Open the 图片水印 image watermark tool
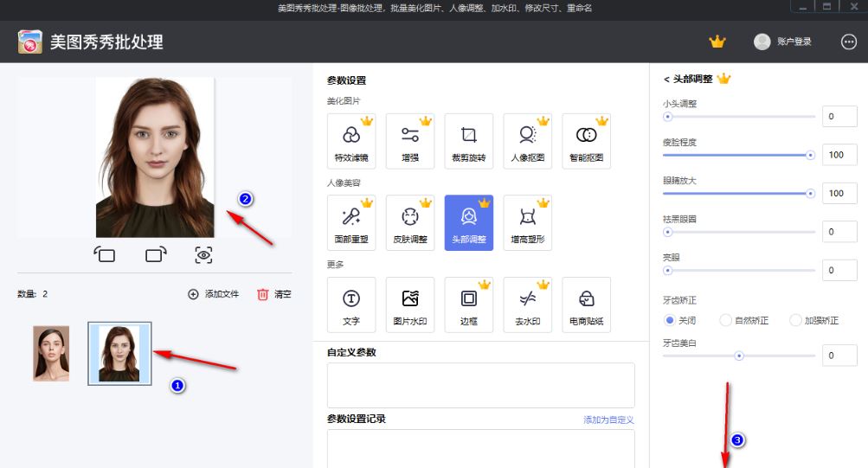 coord(409,305)
